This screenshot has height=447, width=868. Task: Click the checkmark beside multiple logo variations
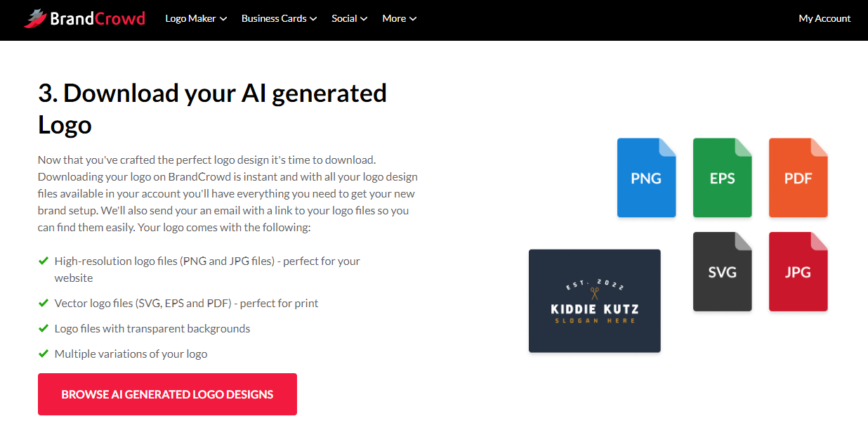(44, 354)
